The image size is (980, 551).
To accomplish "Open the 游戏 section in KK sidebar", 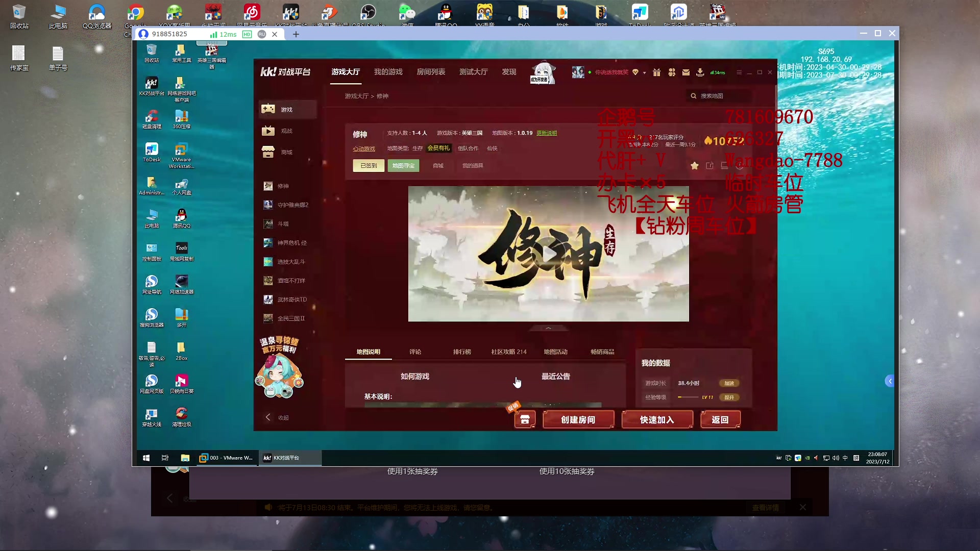I will pos(287,109).
